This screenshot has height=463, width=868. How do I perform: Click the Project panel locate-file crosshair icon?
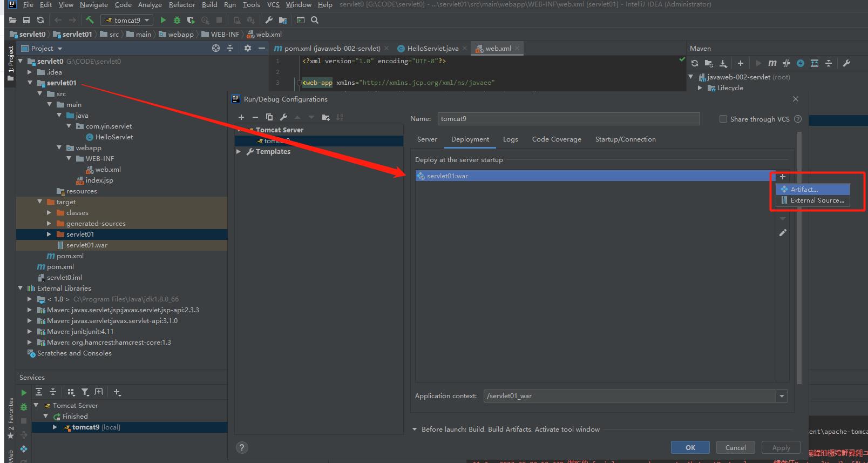click(x=216, y=48)
